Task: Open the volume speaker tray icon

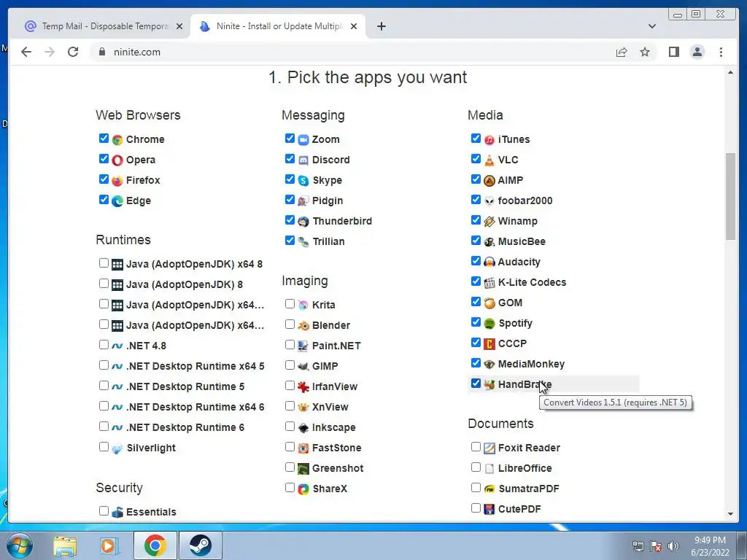Action: [673, 545]
